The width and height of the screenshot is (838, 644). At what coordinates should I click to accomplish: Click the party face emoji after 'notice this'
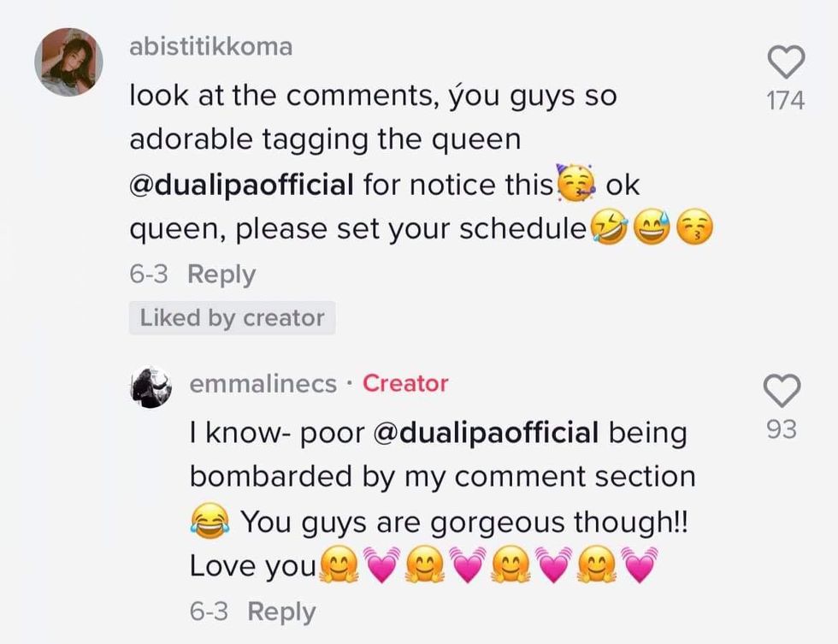point(575,182)
